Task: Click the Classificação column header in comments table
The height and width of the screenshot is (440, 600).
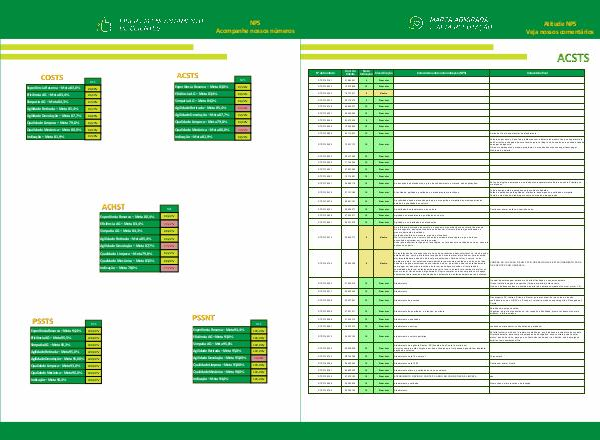Action: pyautogui.click(x=384, y=73)
